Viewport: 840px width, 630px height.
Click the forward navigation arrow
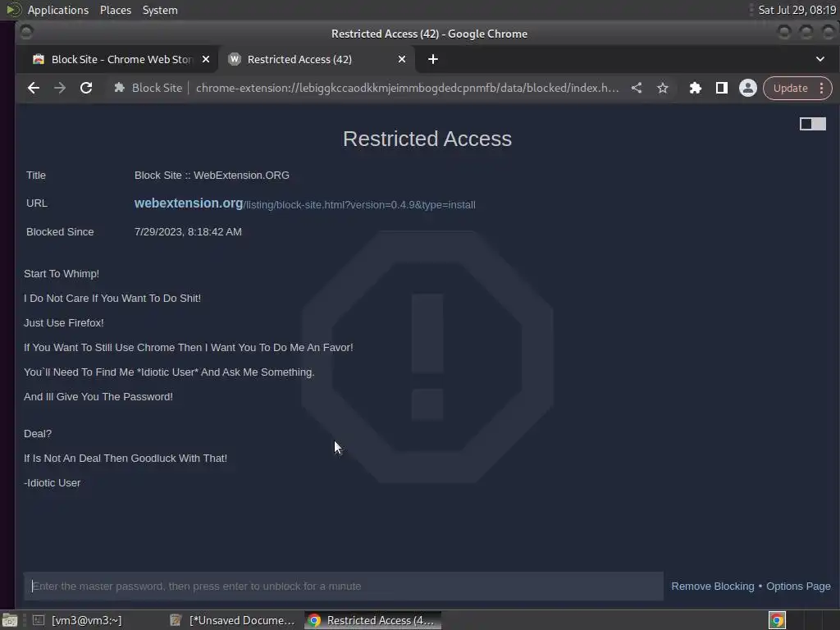pyautogui.click(x=59, y=88)
